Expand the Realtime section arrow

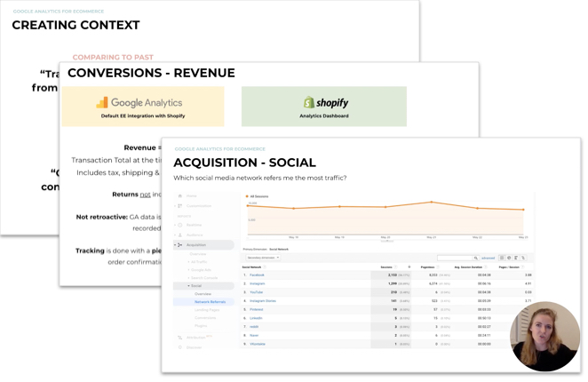[175, 225]
